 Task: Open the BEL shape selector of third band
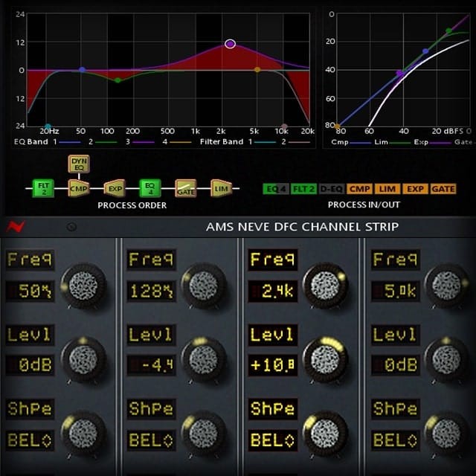point(274,440)
